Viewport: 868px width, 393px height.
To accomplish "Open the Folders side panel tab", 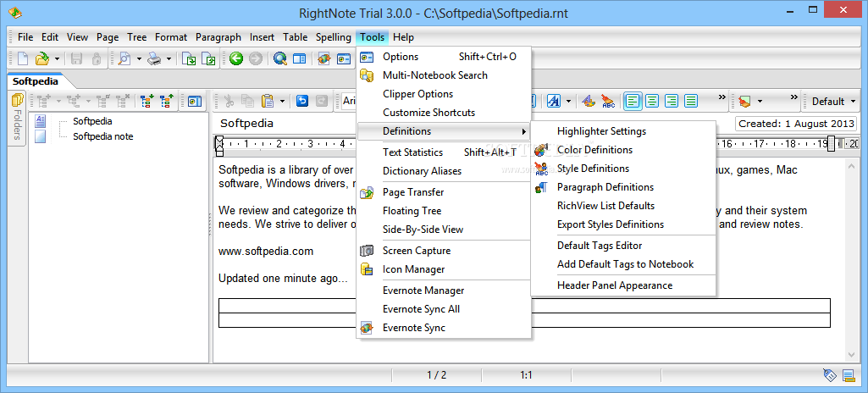I will (17, 118).
